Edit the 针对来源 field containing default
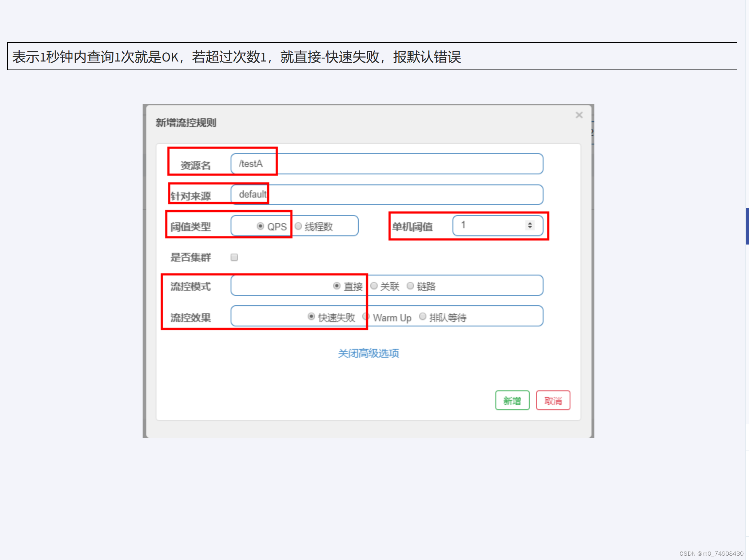The height and width of the screenshot is (560, 749). [386, 195]
